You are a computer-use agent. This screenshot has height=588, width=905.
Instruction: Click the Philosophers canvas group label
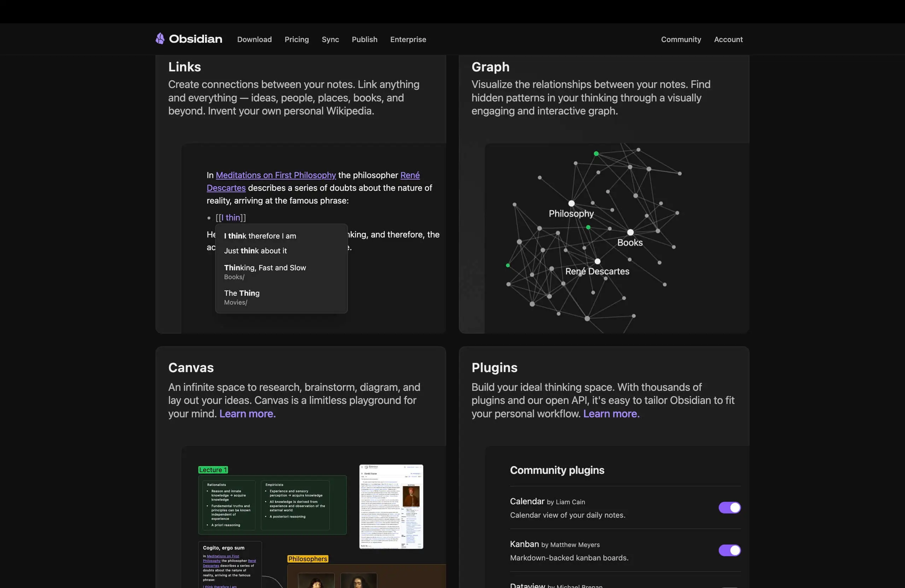(x=308, y=559)
